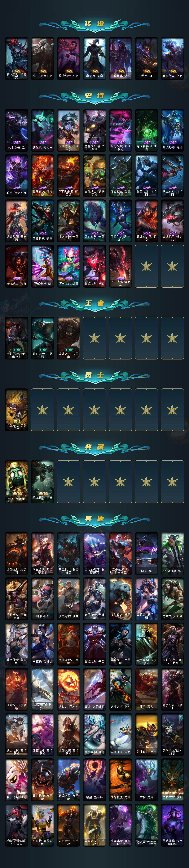Viewport: 189px width, 868px height.
Task: Choose the 真实伤害 艾克 skin card
Action: point(172,58)
